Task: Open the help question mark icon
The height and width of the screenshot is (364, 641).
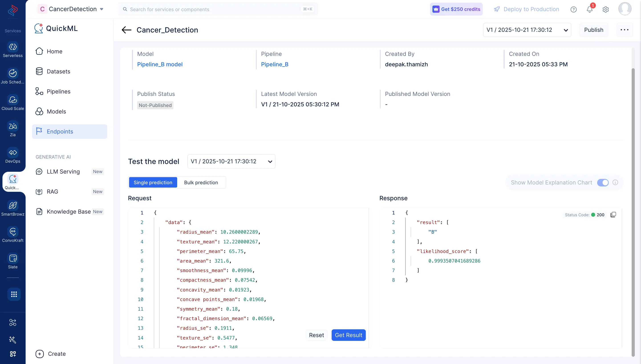Action: (574, 10)
